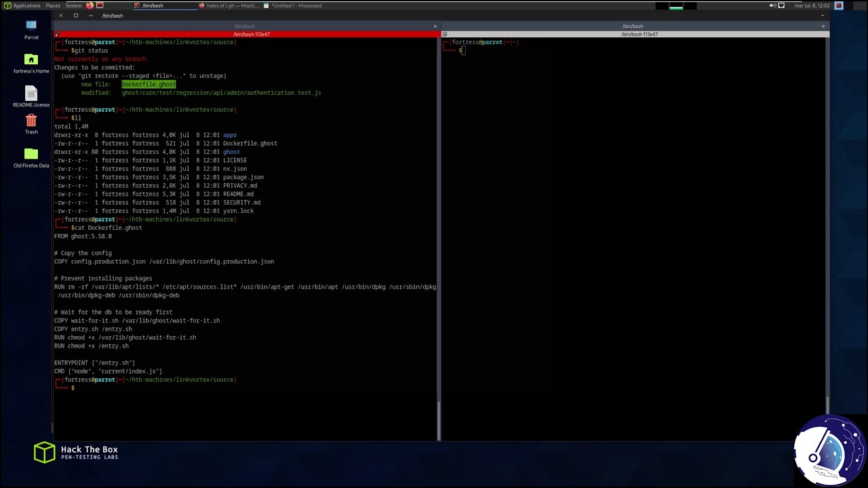The width and height of the screenshot is (868, 488).
Task: Click the SECURITY.md file listing entry
Action: (x=241, y=203)
